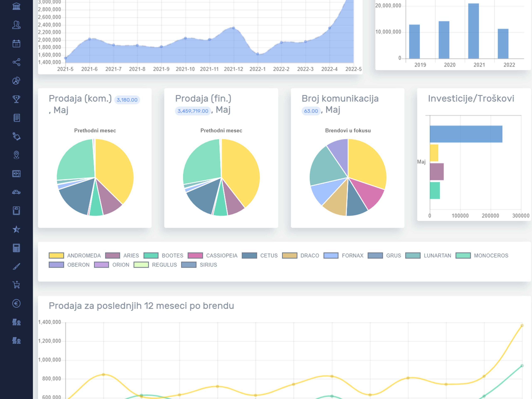Click the 2021 bar in yearly chart
The width and height of the screenshot is (532, 399).
473,31
